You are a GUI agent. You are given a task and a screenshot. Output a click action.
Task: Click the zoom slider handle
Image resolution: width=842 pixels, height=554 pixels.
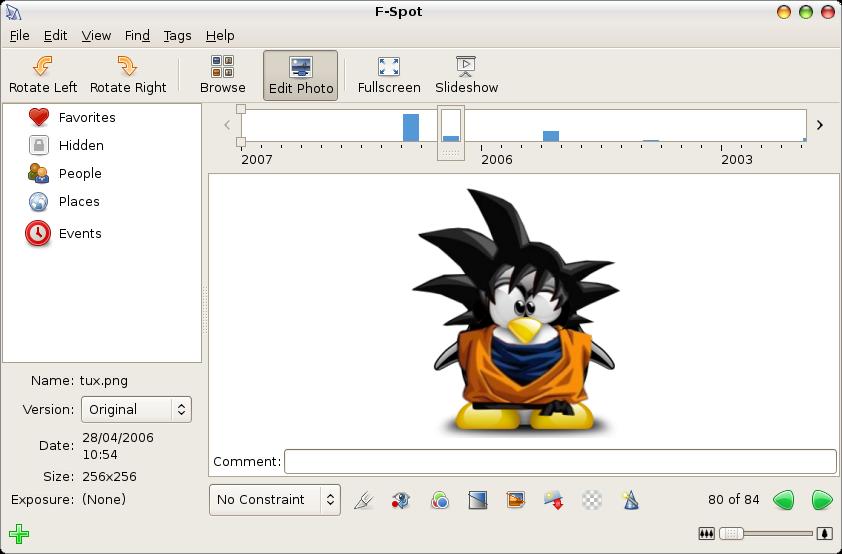click(x=731, y=534)
